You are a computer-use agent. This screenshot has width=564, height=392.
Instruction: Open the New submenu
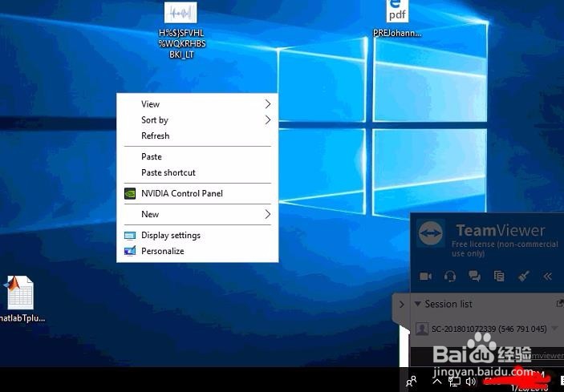[x=197, y=214]
